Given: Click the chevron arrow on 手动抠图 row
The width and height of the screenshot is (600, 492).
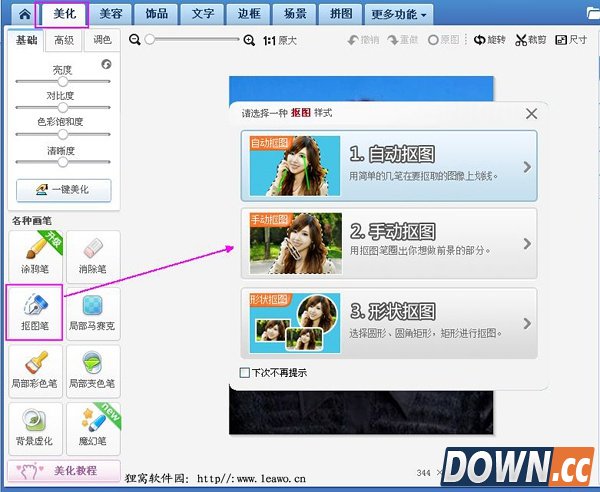Looking at the screenshot, I should [527, 243].
